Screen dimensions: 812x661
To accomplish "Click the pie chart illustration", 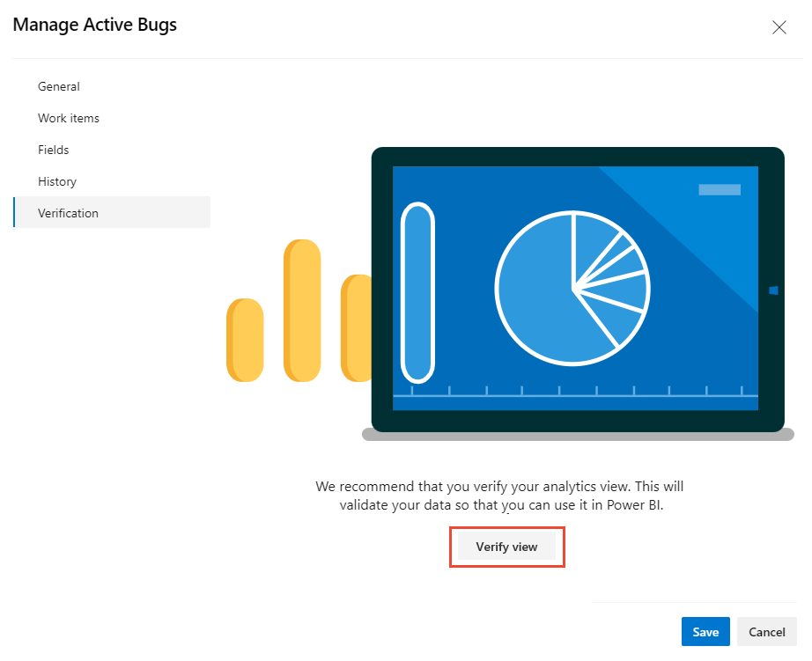I will pos(572,289).
